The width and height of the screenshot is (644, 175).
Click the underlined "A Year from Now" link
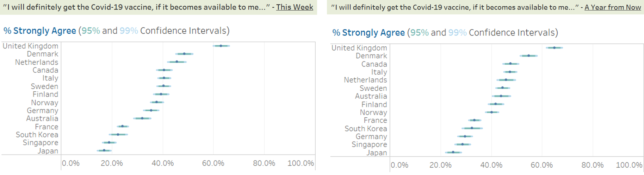coord(613,7)
